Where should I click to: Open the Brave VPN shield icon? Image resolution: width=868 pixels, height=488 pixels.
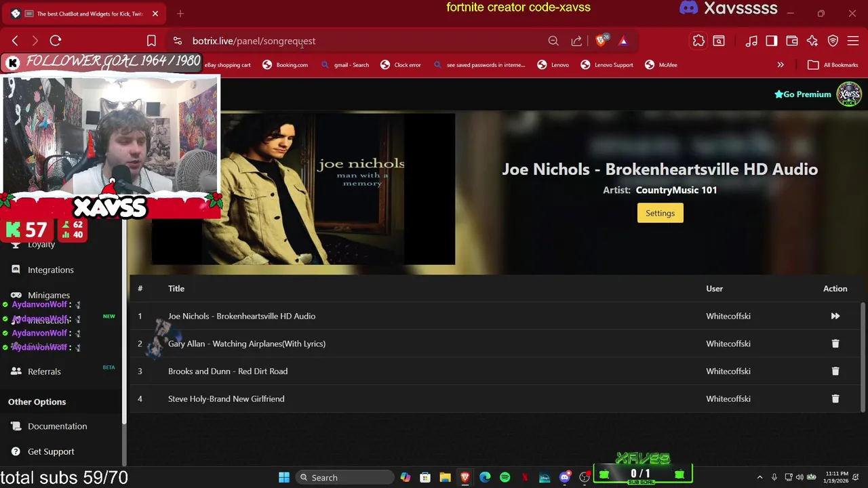coord(833,41)
